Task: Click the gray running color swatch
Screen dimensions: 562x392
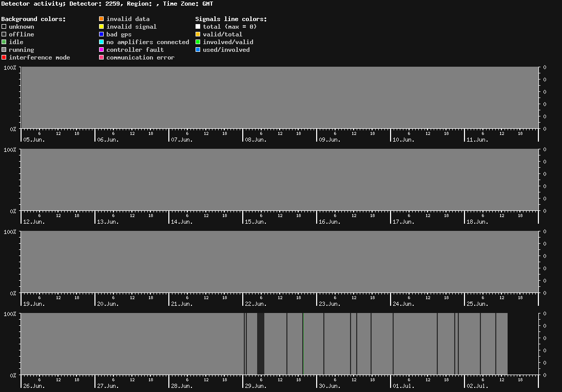Action: [x=4, y=50]
